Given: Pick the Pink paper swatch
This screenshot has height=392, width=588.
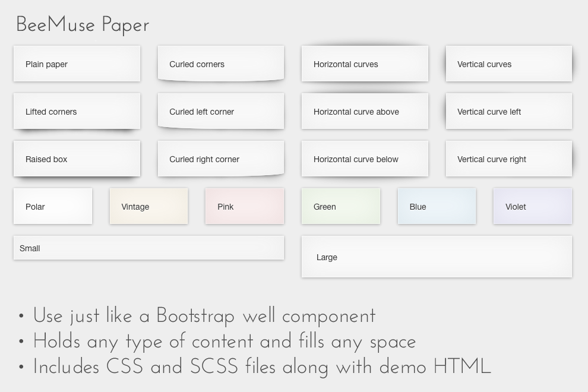Looking at the screenshot, I should click(x=244, y=207).
